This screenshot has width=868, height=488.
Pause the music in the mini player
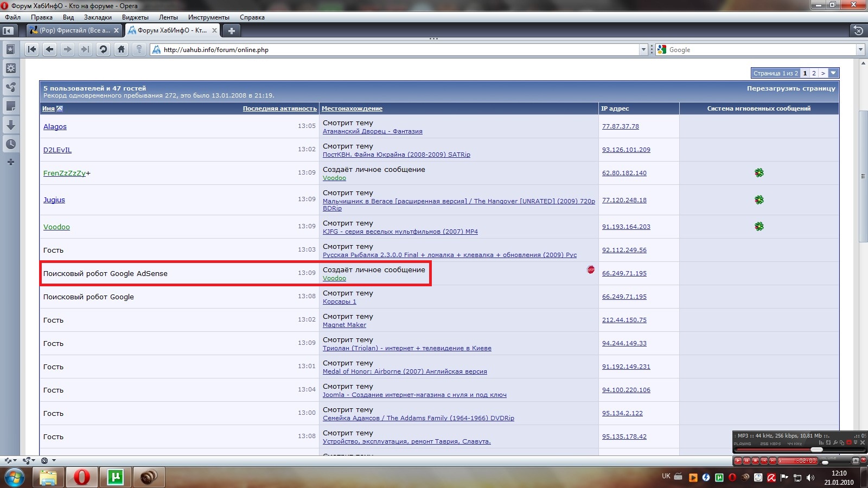pyautogui.click(x=746, y=461)
